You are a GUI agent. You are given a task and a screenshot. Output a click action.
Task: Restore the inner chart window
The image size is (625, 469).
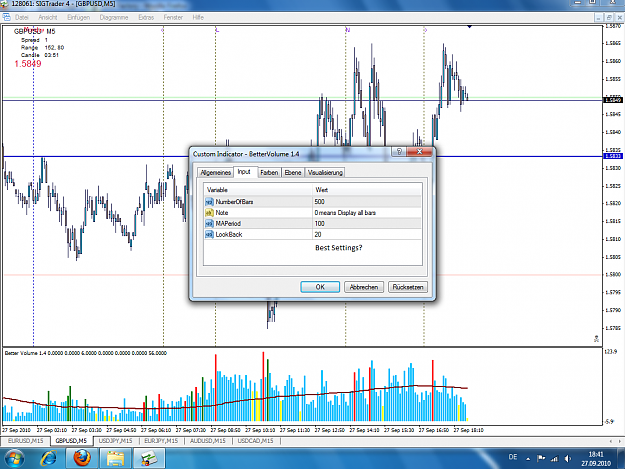tap(609, 18)
